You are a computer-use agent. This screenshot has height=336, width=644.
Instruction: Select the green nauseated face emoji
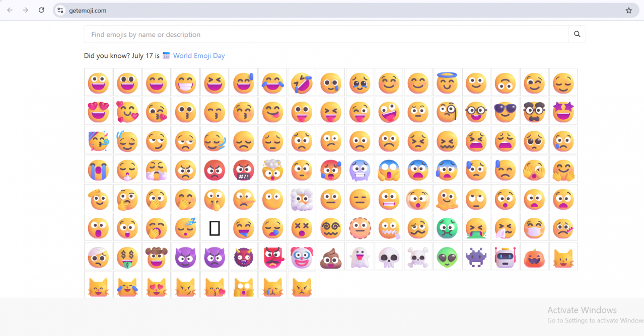pyautogui.click(x=447, y=228)
